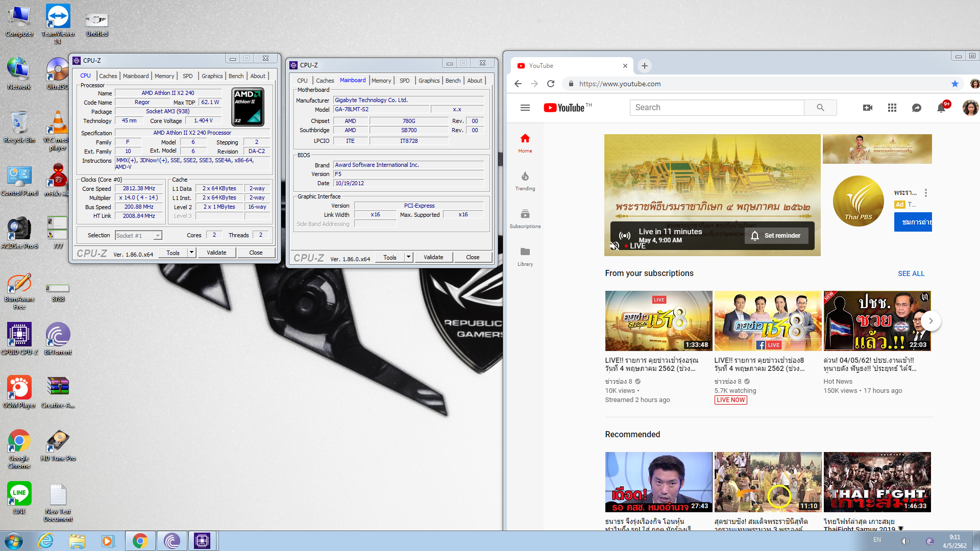This screenshot has width=980, height=551.
Task: Expand Tools dropdown arrow in left CPU-Z
Action: point(191,253)
